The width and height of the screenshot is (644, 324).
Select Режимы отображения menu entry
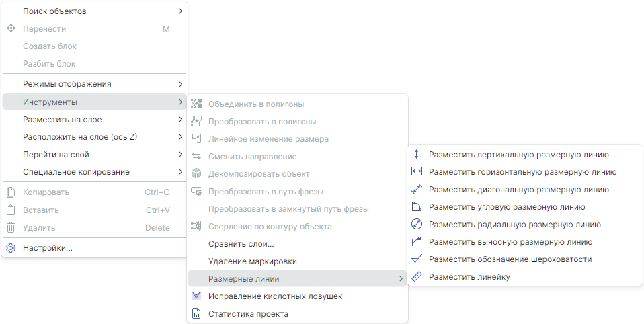pyautogui.click(x=95, y=84)
